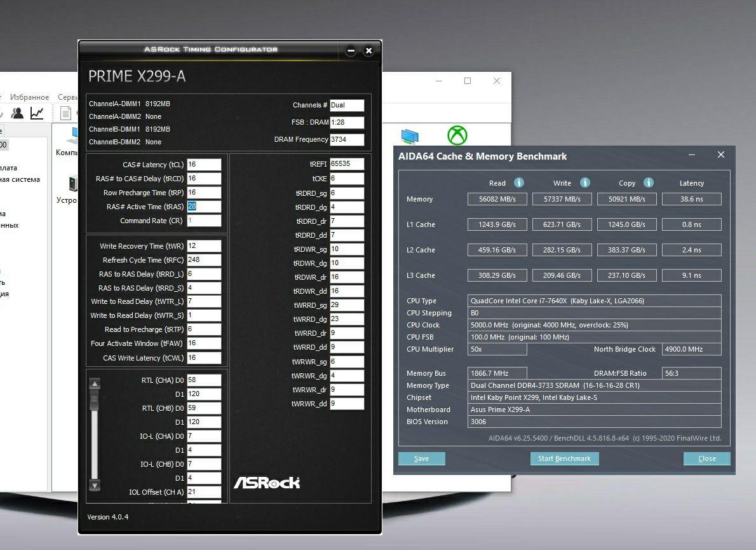Screen dimensions: 756x550
Task: Click the Read to Precharge (tRTP) field
Action: pyautogui.click(x=204, y=329)
